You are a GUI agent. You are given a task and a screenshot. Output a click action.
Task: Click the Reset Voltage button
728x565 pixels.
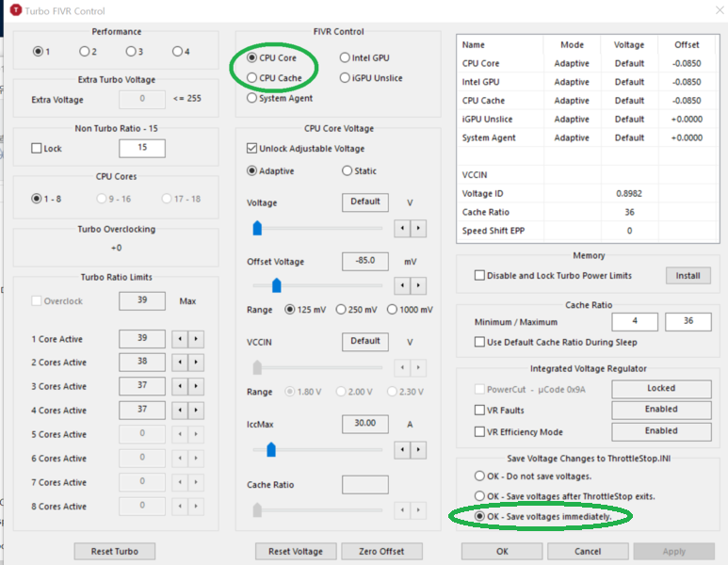point(296,552)
